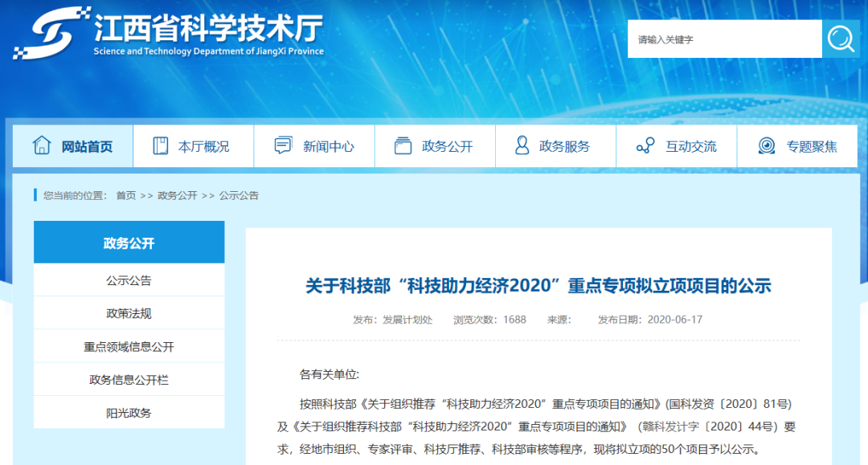Image resolution: width=868 pixels, height=465 pixels.
Task: Select 重点领域信息公开 in sidebar
Action: coord(129,347)
